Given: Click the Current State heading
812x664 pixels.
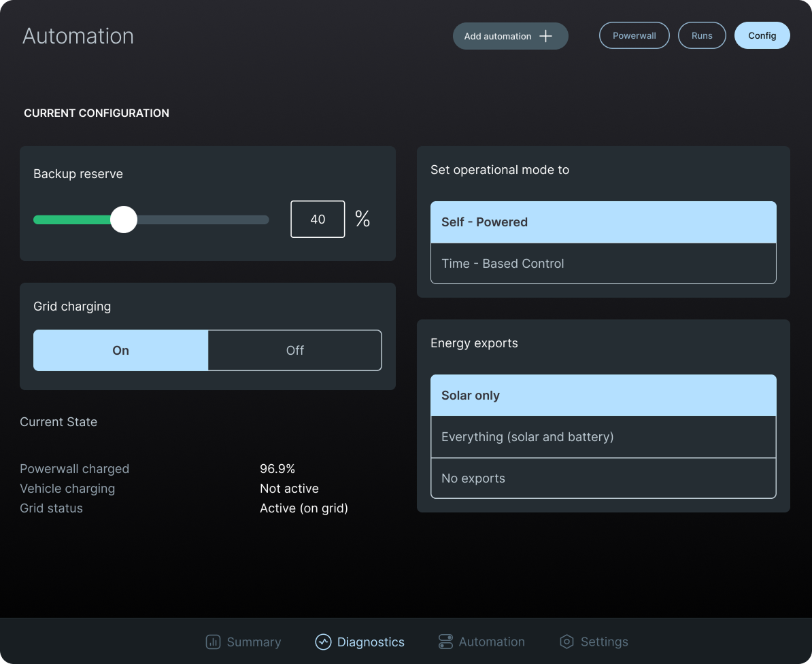Looking at the screenshot, I should tap(58, 422).
